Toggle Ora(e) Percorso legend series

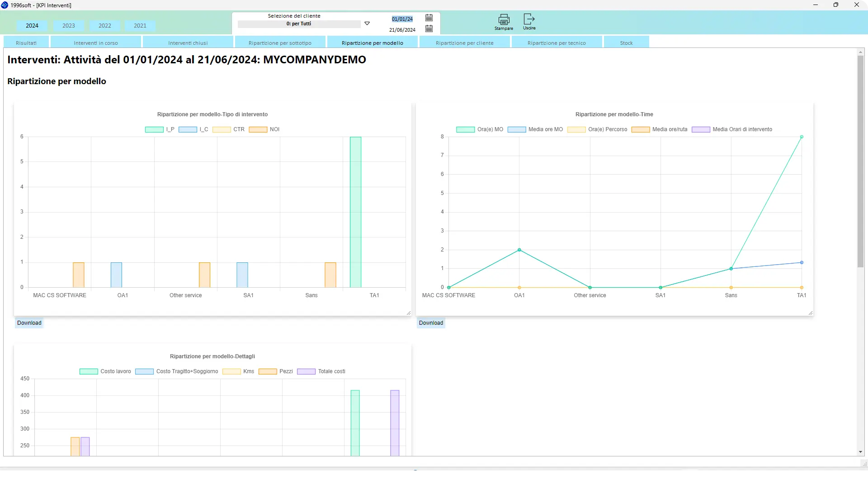point(597,129)
